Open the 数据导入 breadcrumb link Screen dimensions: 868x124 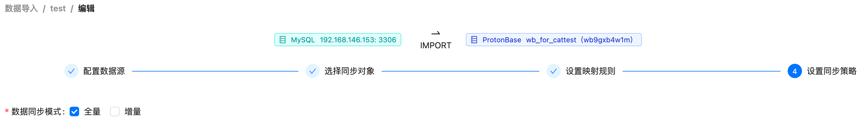[21, 8]
